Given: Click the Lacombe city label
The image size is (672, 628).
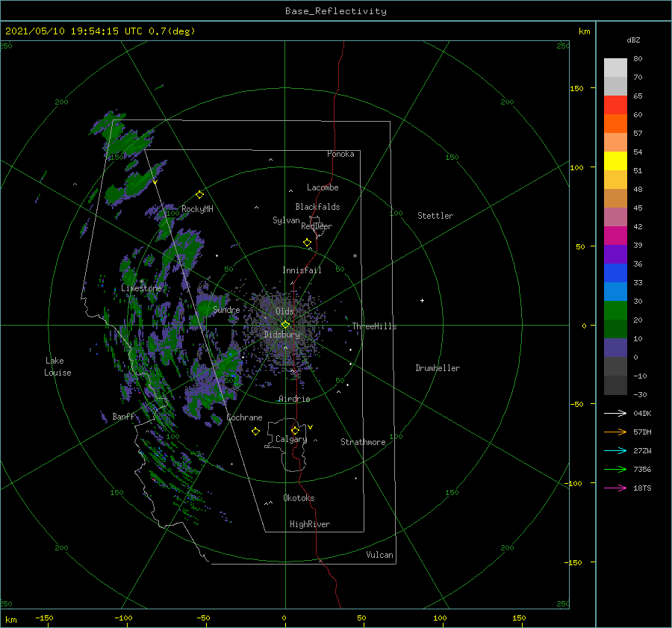Looking at the screenshot, I should coord(323,187).
